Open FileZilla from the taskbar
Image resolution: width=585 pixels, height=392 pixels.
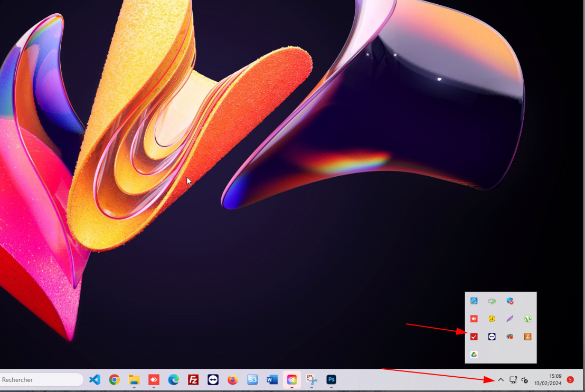pyautogui.click(x=193, y=380)
